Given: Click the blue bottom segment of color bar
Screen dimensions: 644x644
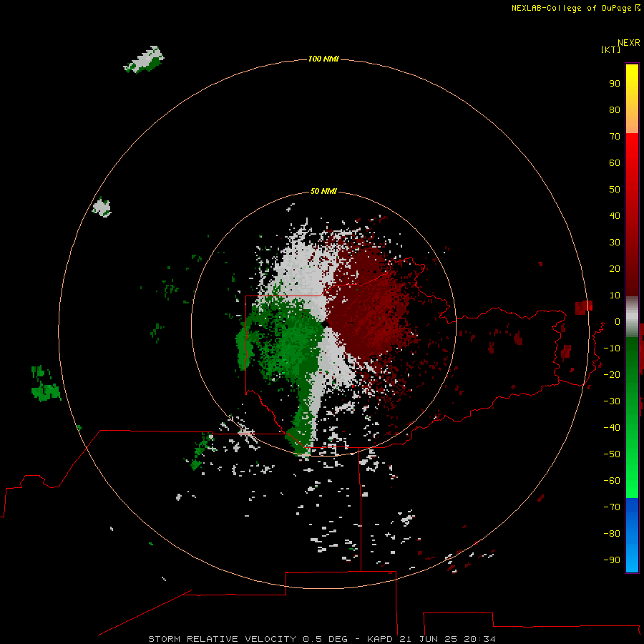Looking at the screenshot, I should [632, 535].
